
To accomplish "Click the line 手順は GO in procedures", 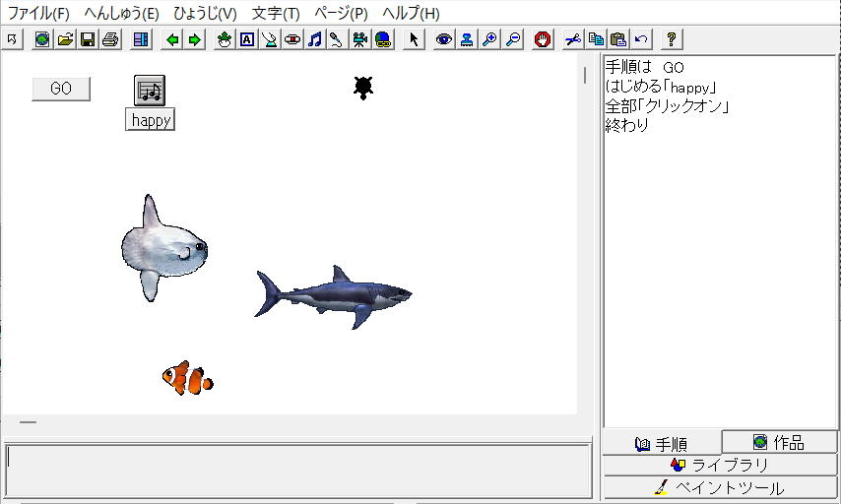I will (x=645, y=67).
